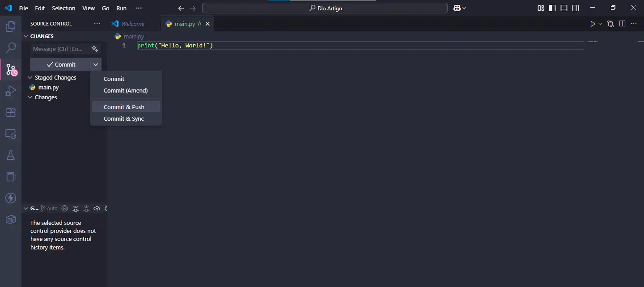Choose Commit & Push option
This screenshot has height=287, width=644.
coord(126,107)
